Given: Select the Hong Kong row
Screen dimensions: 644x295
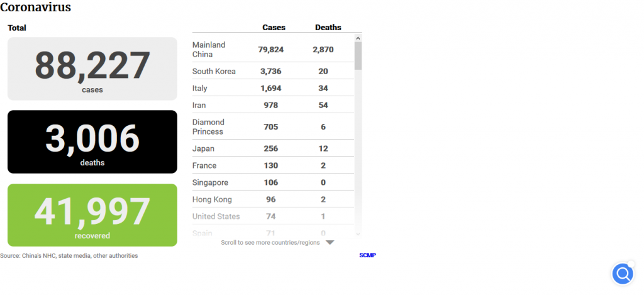Looking at the screenshot, I should pyautogui.click(x=272, y=199).
